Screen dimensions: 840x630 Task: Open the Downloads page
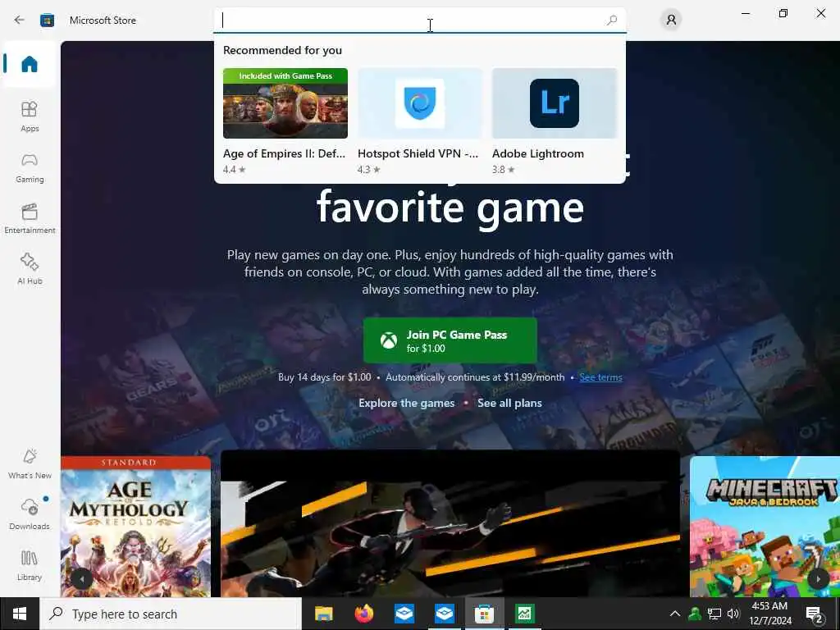click(30, 514)
